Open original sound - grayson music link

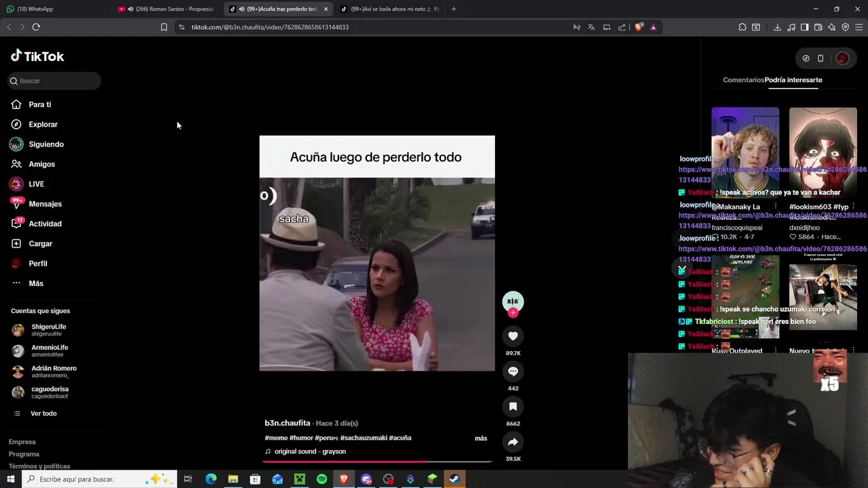pos(310,451)
